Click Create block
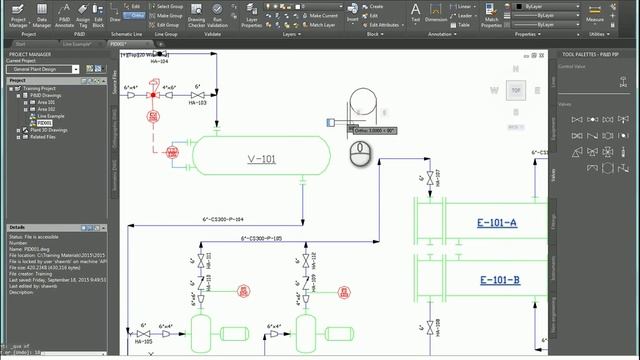This screenshot has width=640, height=360. click(x=373, y=7)
